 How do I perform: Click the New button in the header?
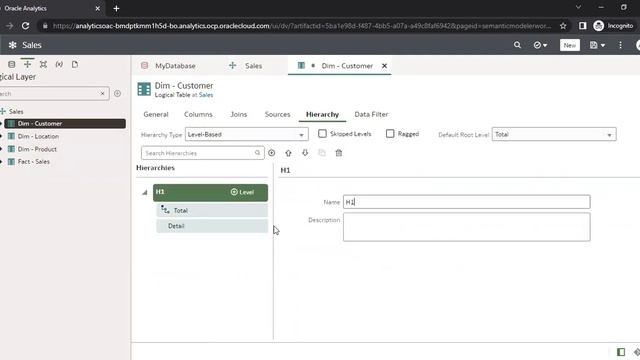click(570, 45)
